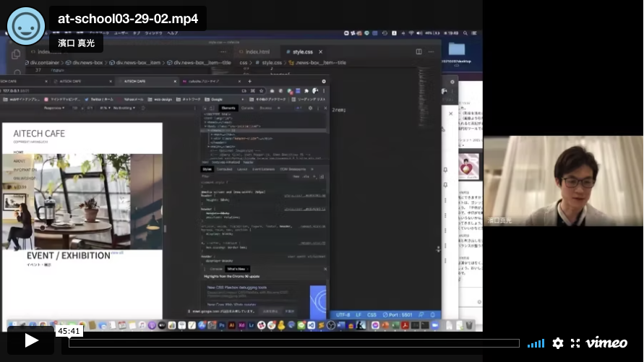Click UTF-8 encoding in status bar

(x=343, y=315)
